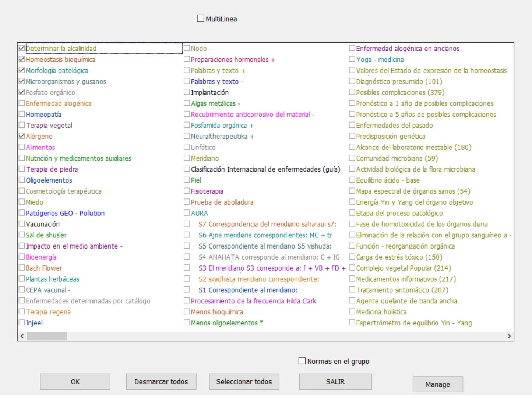Click the left scroll arrow of list

point(22,336)
